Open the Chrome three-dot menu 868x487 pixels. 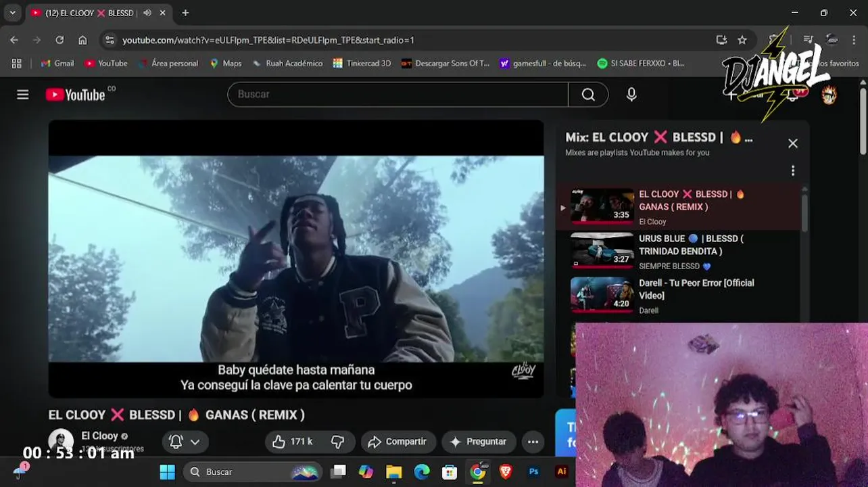pos(855,40)
